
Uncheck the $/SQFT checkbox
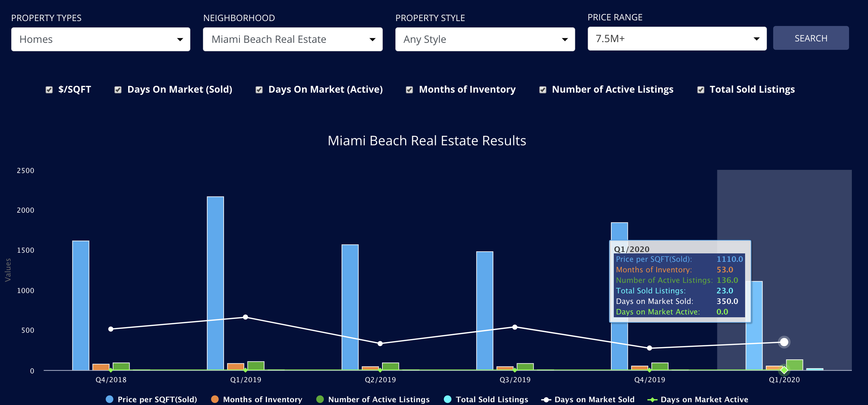(x=49, y=90)
